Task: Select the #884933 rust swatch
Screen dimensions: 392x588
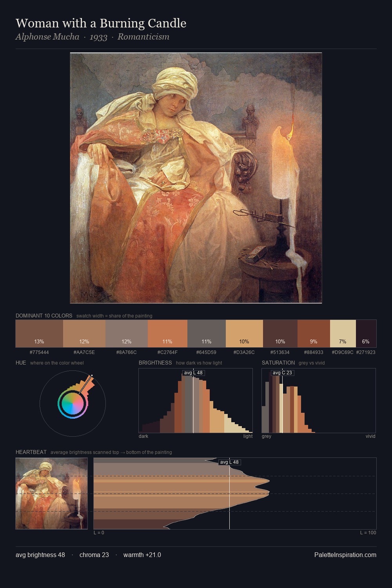Action: click(314, 334)
